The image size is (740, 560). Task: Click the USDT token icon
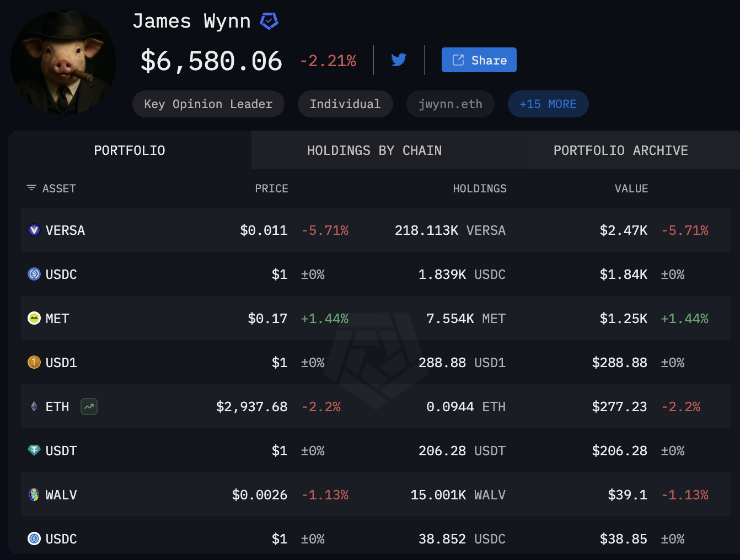[34, 450]
